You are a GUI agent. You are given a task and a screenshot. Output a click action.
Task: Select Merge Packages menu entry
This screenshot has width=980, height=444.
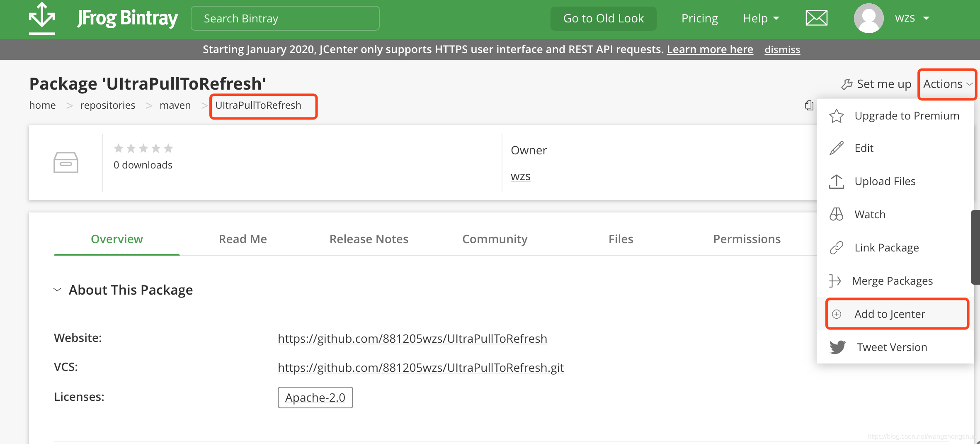[895, 281]
